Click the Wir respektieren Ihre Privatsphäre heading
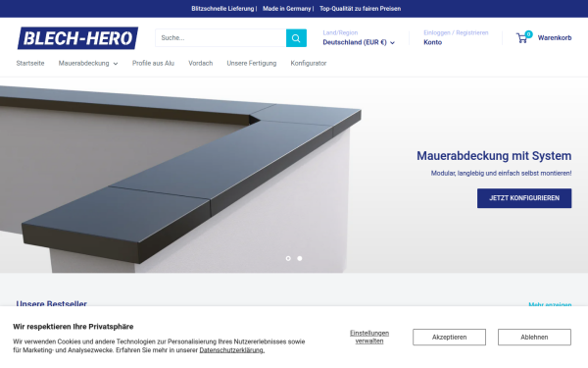588x368 pixels. coord(73,327)
